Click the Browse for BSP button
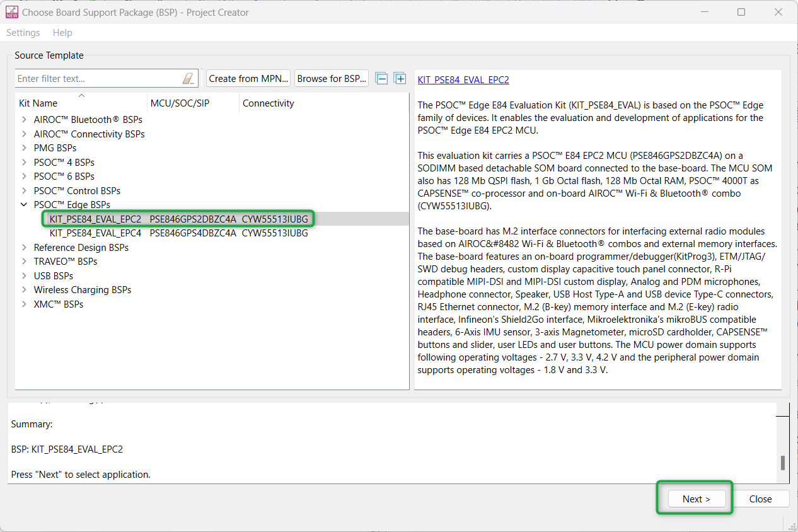Viewport: 798px width, 532px height. (332, 79)
